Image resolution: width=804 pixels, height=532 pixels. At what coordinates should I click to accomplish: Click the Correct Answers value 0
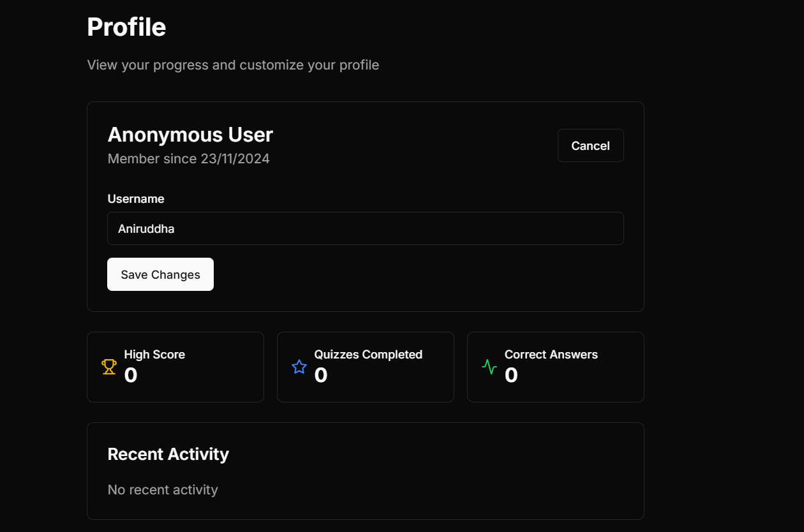click(x=511, y=375)
